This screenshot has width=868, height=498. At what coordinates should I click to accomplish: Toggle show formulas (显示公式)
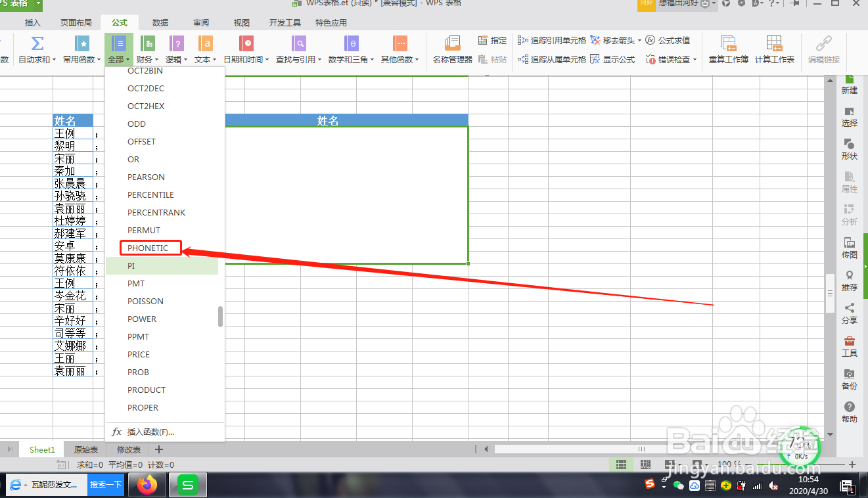coord(612,59)
